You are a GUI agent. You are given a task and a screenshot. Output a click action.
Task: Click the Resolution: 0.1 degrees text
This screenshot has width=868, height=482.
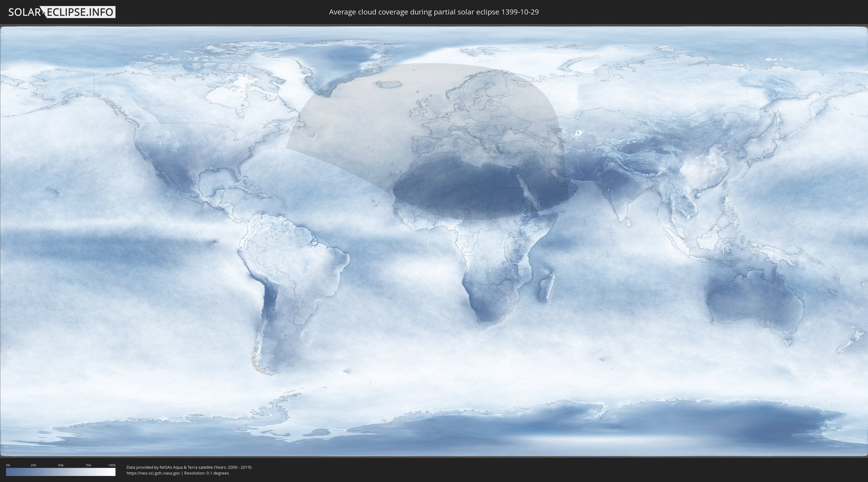tap(206, 473)
